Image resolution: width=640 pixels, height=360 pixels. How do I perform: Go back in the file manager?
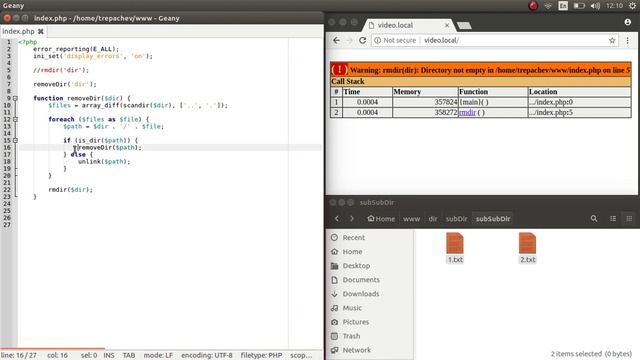tap(337, 218)
